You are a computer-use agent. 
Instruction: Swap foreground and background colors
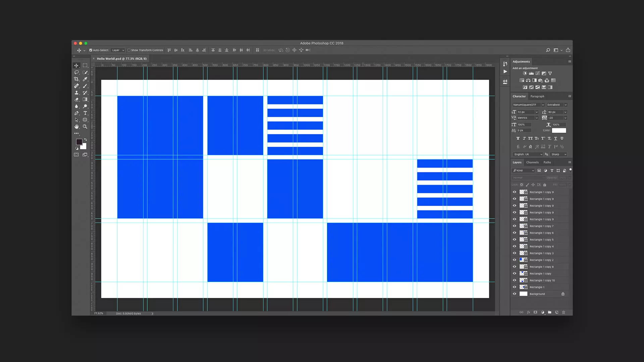click(x=86, y=139)
